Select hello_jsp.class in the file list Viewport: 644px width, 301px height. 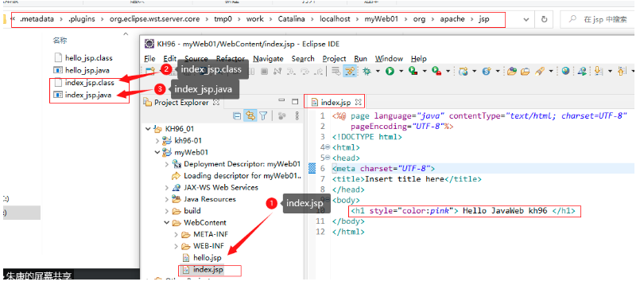(89, 58)
